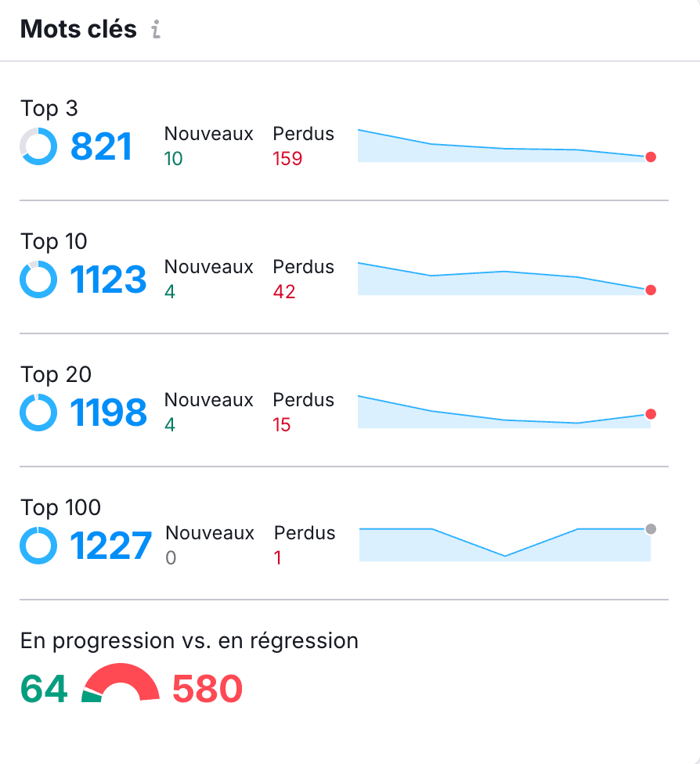700x764 pixels.
Task: View the 10 new Top 3 keywords
Action: pos(174,159)
